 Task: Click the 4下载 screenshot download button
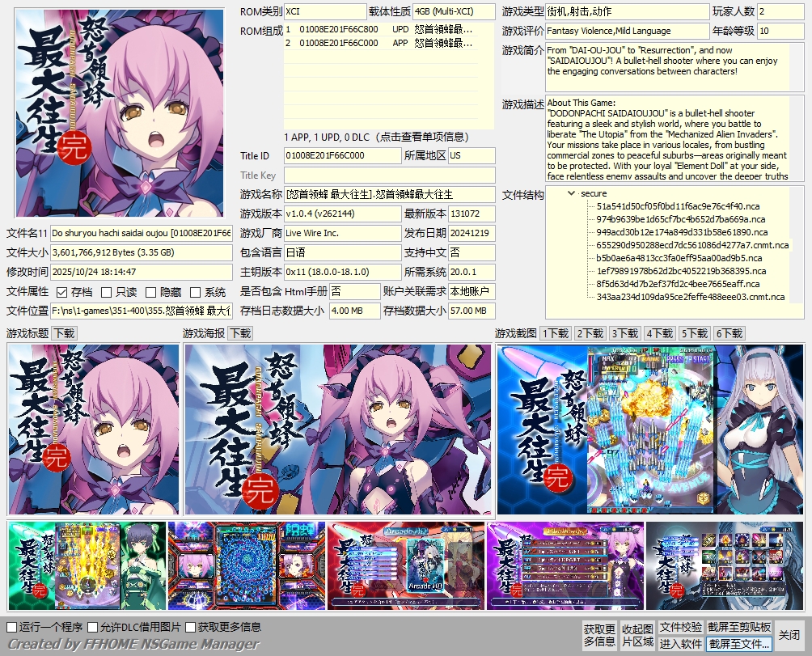(x=660, y=333)
